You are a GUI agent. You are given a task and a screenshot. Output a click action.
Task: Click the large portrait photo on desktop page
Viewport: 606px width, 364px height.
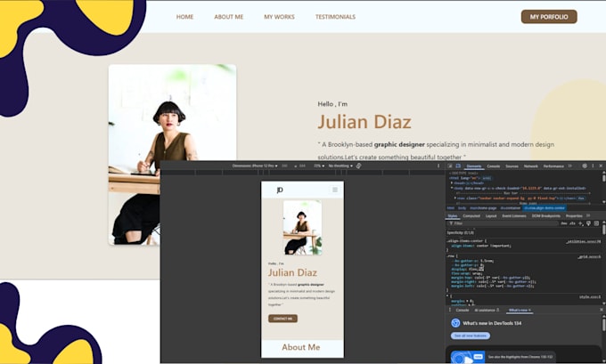(172, 154)
